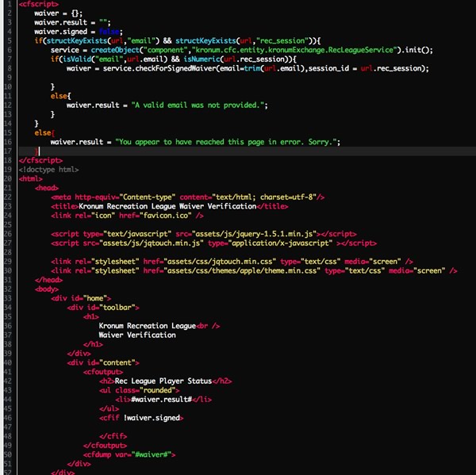Click the class="rounded" attribute
Viewport: 476px width, 475px height.
(145, 390)
